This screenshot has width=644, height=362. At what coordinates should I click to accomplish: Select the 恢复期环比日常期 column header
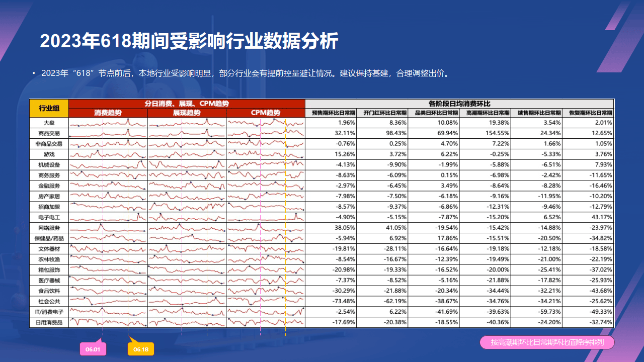[x=588, y=113]
